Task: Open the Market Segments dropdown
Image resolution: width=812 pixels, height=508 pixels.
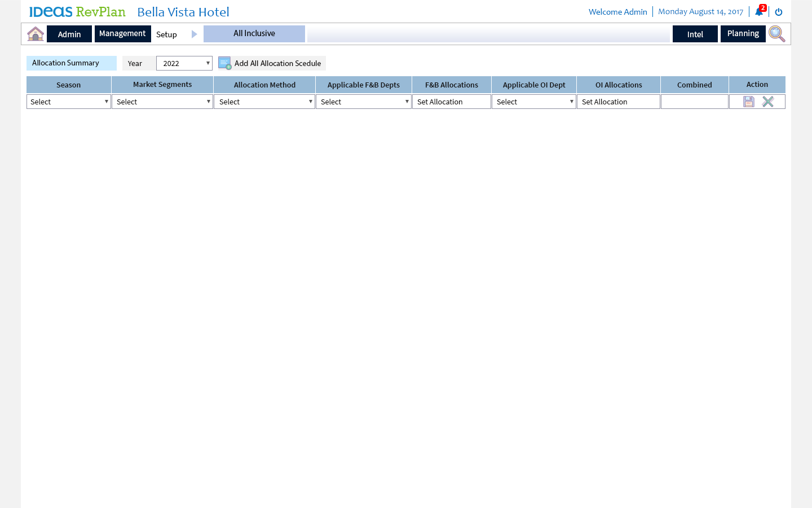Action: (x=162, y=102)
